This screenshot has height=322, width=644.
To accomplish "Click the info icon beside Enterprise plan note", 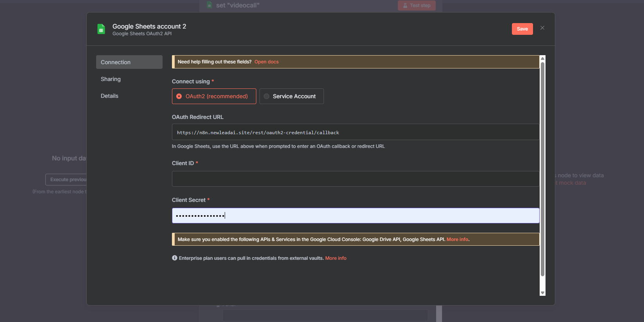I will point(175,258).
